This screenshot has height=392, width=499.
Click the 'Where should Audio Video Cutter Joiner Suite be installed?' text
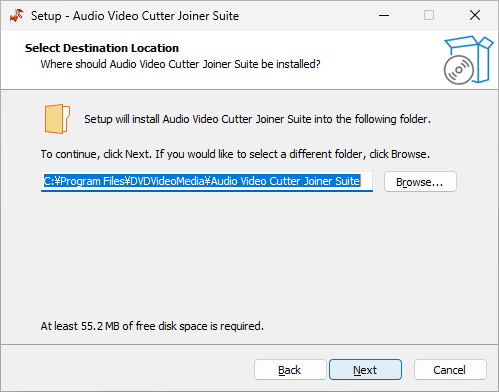pyautogui.click(x=180, y=64)
